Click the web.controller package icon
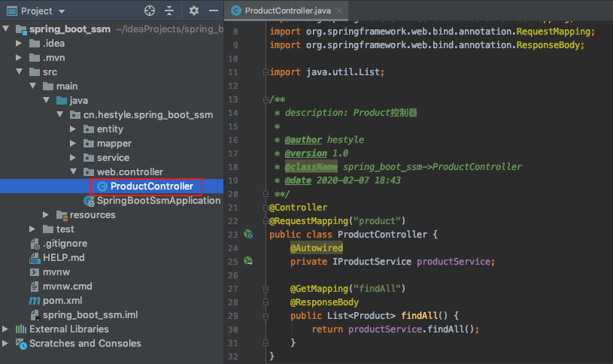Viewport: 613px width, 364px height. [89, 171]
